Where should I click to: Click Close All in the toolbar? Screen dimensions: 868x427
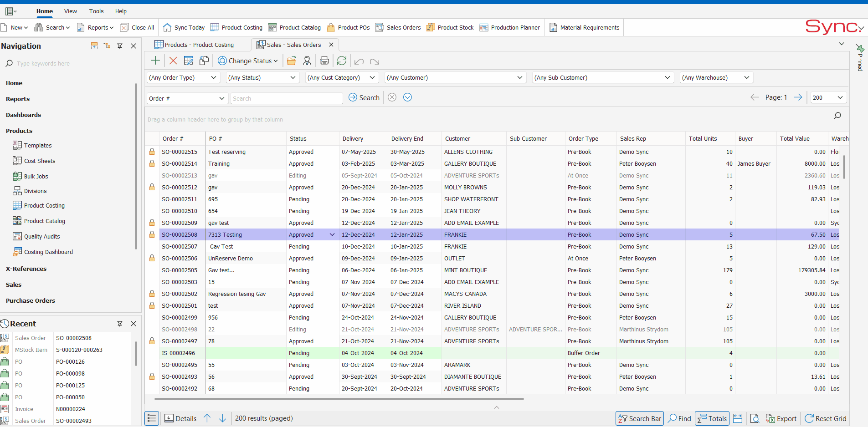click(x=137, y=27)
